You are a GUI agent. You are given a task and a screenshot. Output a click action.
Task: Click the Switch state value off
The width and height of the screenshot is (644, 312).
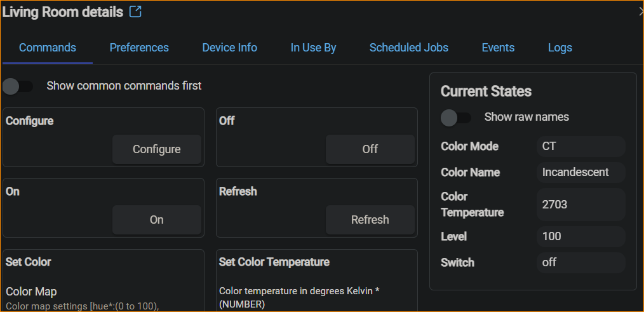580,262
